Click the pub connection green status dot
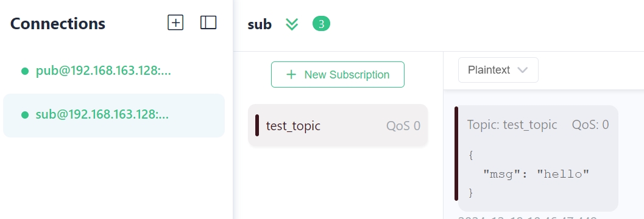The width and height of the screenshot is (644, 219). [25, 71]
